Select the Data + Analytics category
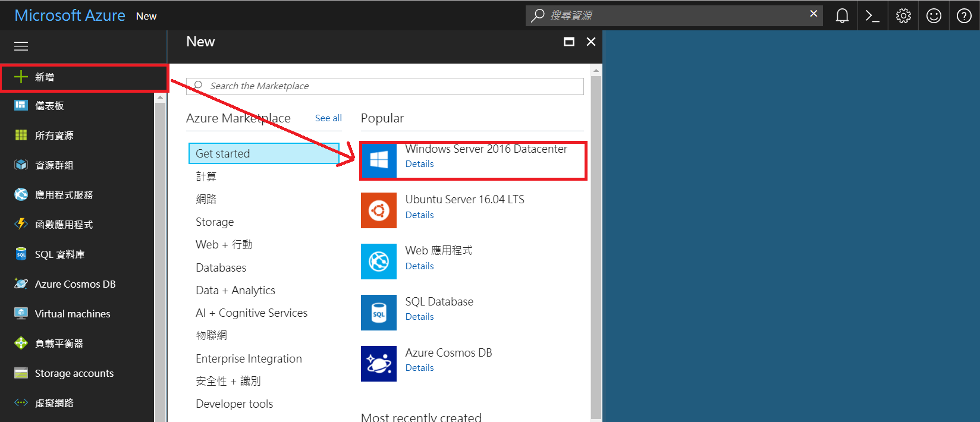The width and height of the screenshot is (980, 422). 235,290
